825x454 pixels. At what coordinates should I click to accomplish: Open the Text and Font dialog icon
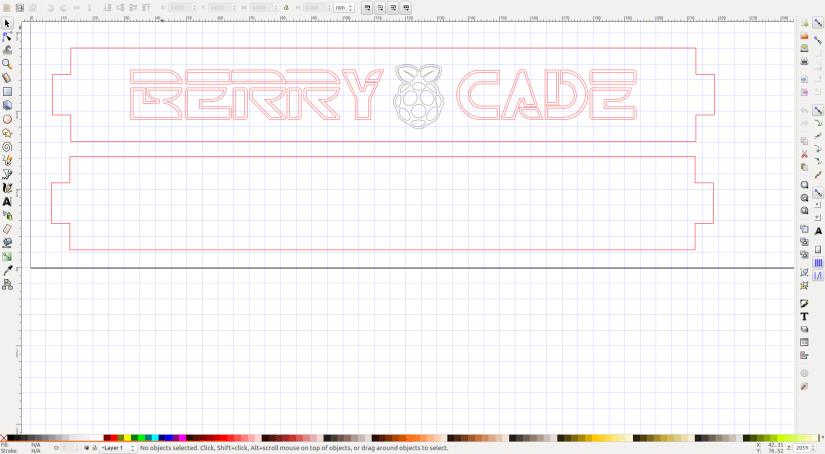tap(804, 317)
